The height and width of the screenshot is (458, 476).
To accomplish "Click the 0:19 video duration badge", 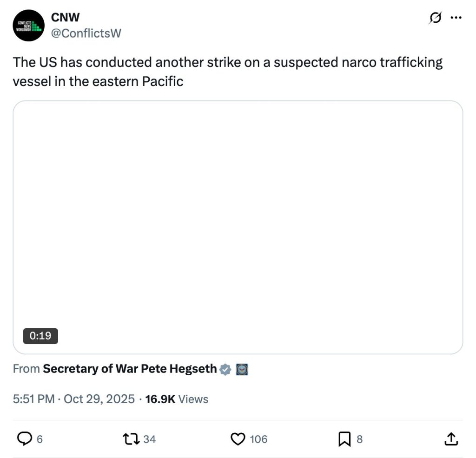I will (x=40, y=335).
